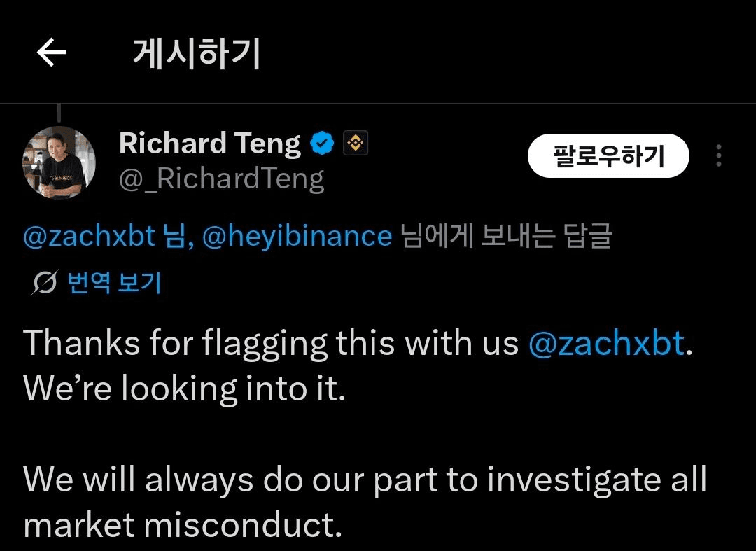This screenshot has height=551, width=756.
Task: Click the "Thanks for flagging this" text
Action: tap(175, 344)
